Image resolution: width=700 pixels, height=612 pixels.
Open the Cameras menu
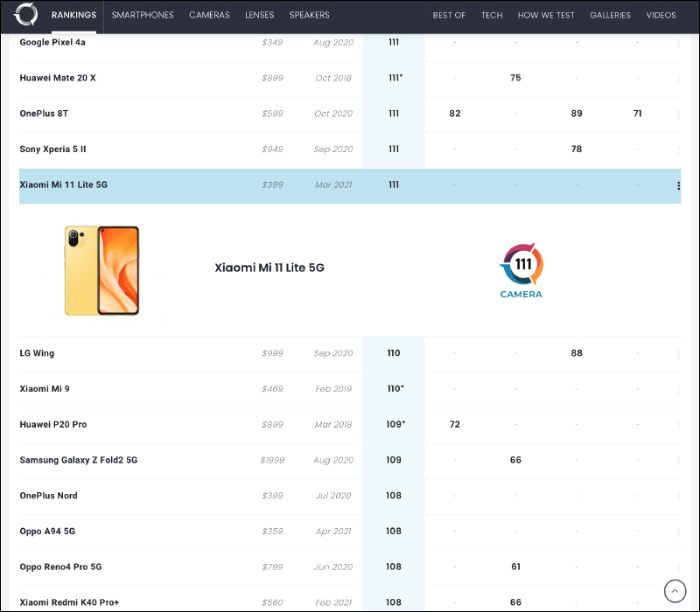[x=209, y=15]
